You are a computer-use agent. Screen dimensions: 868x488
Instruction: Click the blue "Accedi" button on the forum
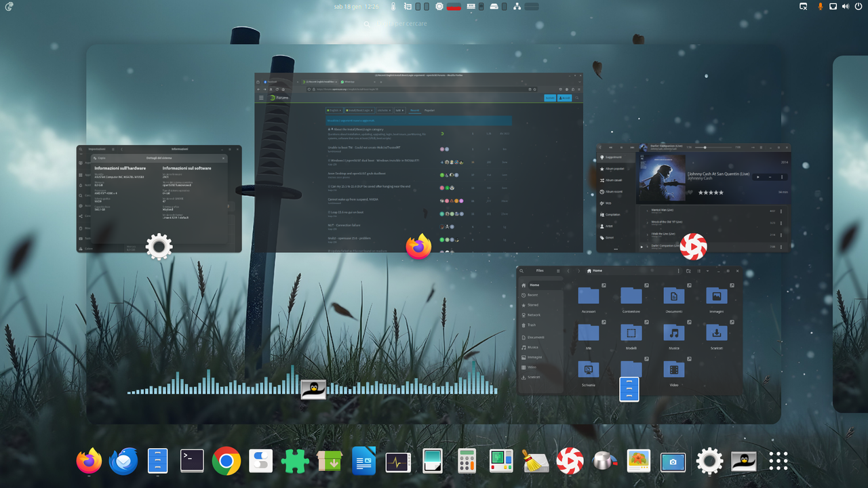[x=564, y=98]
